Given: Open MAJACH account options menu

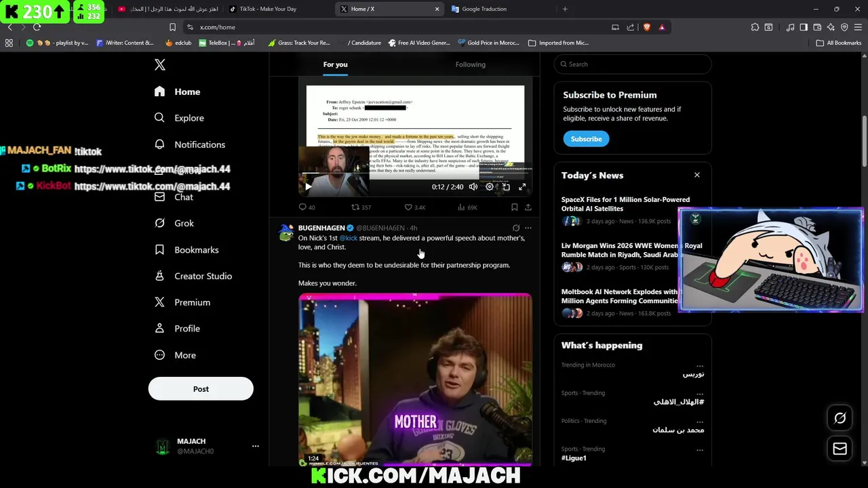Looking at the screenshot, I should pyautogui.click(x=255, y=446).
